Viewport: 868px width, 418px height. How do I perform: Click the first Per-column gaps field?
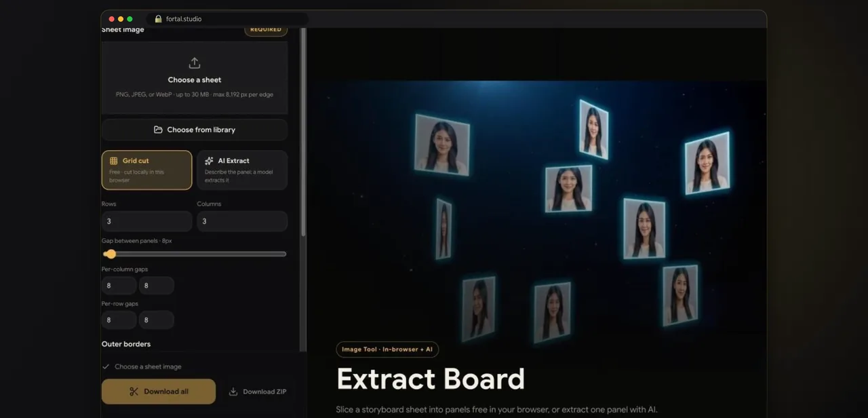pyautogui.click(x=119, y=286)
